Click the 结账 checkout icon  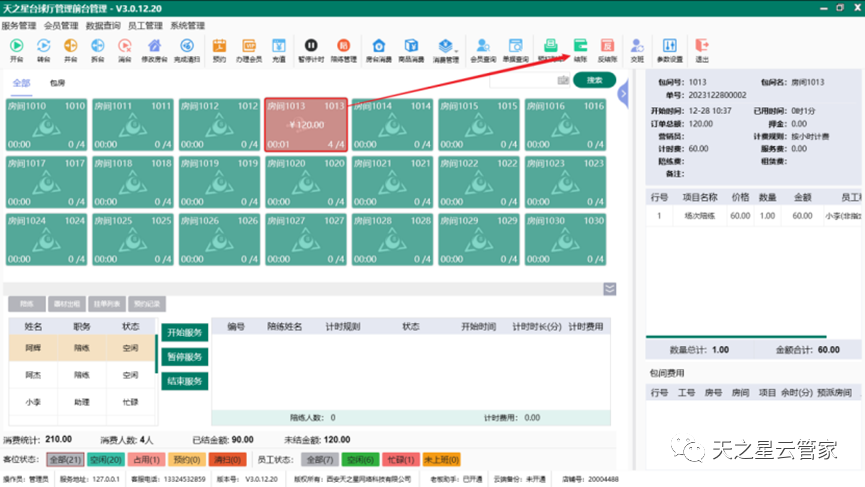pyautogui.click(x=580, y=47)
